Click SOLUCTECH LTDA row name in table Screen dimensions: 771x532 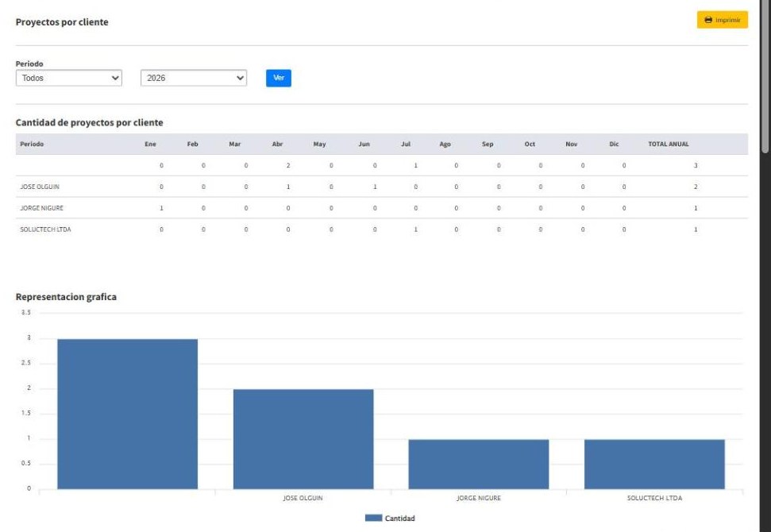click(x=45, y=229)
